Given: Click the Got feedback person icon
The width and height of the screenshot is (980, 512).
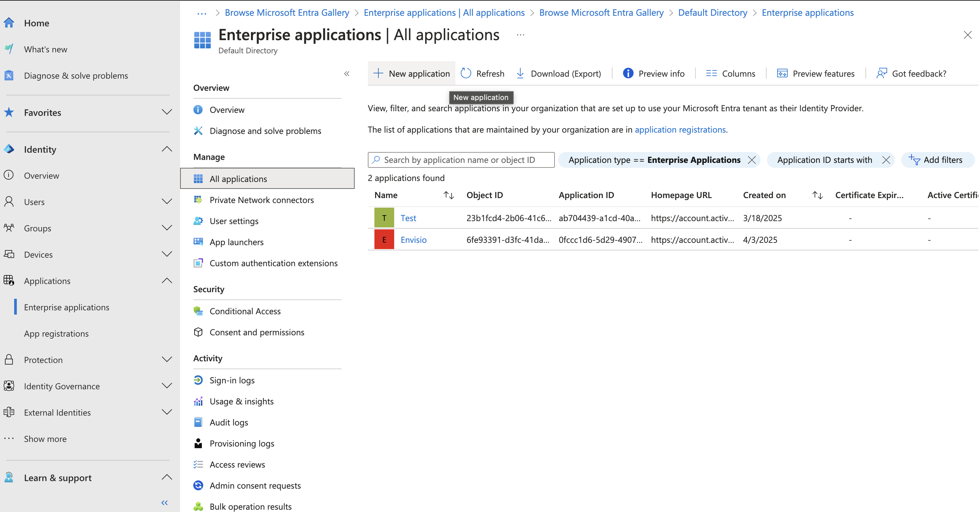Looking at the screenshot, I should (882, 73).
